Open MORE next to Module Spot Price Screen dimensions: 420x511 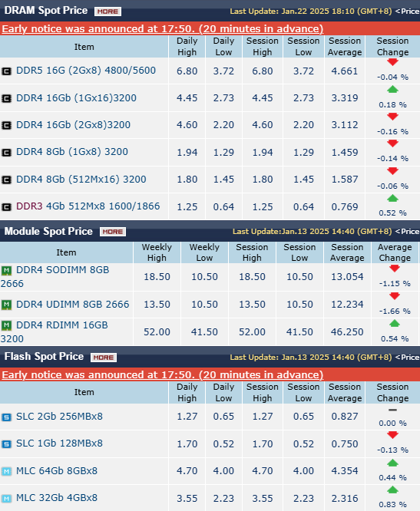113,232
